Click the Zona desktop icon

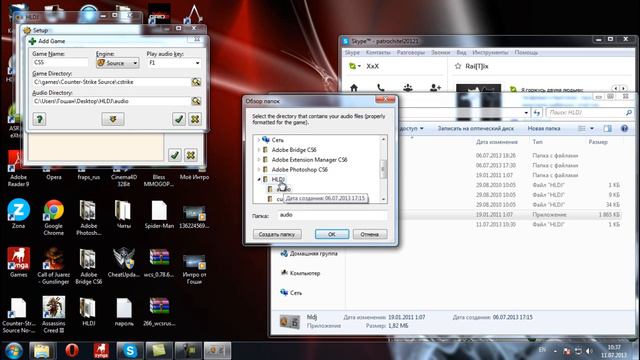click(18, 214)
